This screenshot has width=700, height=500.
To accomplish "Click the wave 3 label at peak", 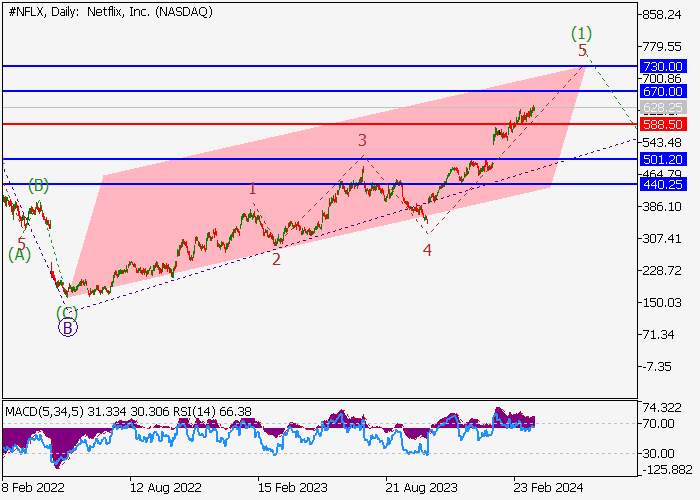I will (362, 140).
